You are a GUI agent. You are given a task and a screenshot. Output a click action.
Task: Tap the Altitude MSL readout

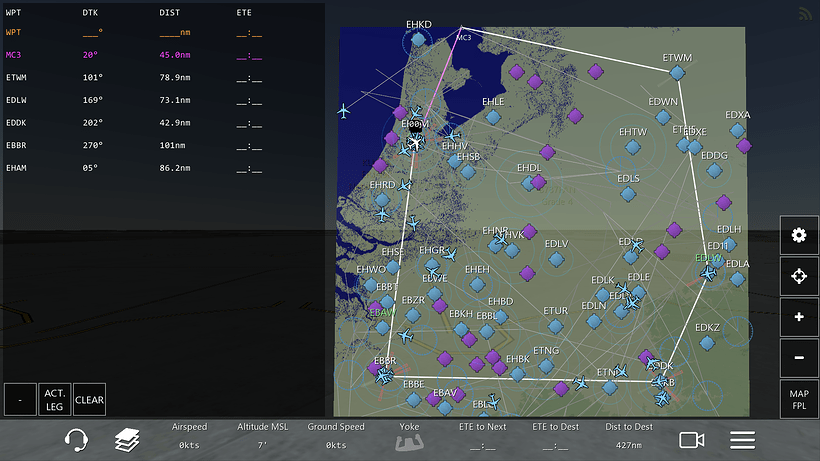coord(263,436)
